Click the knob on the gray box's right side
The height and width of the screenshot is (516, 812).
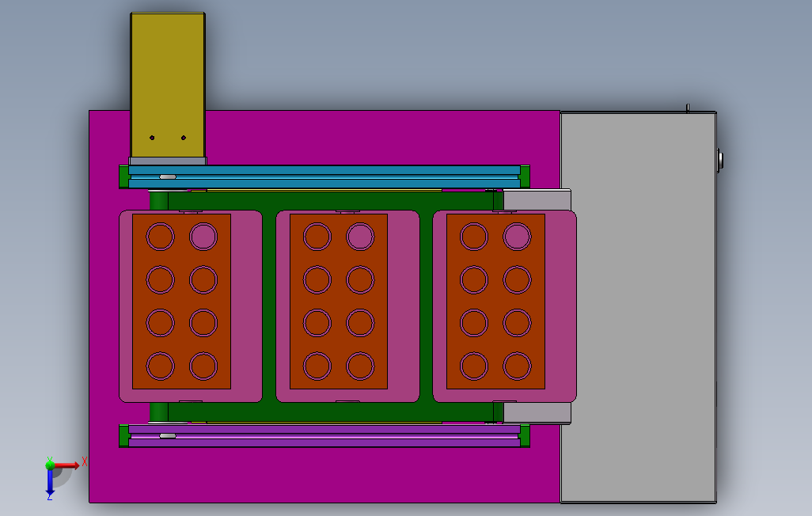click(720, 160)
